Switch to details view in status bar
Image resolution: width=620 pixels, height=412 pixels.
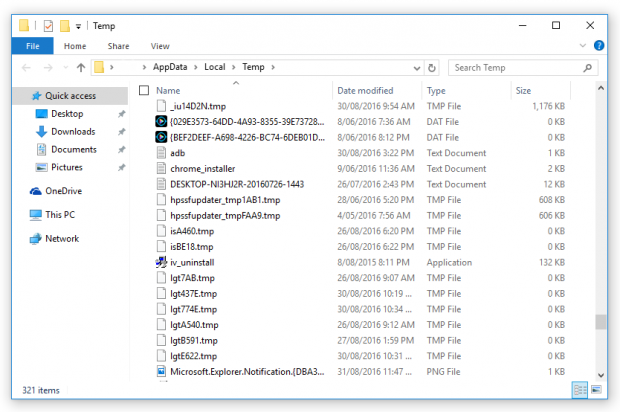[580, 389]
